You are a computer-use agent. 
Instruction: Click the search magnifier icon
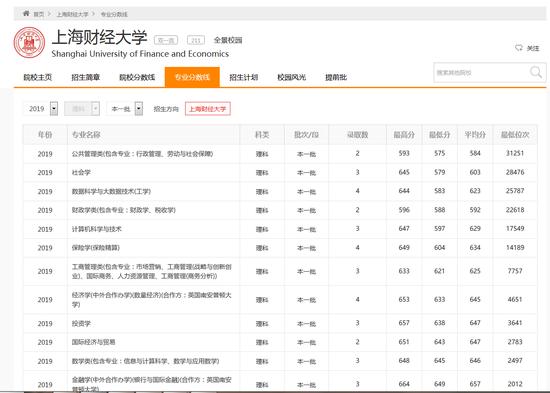536,72
